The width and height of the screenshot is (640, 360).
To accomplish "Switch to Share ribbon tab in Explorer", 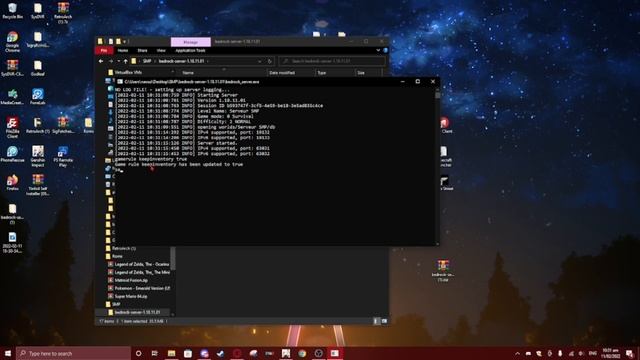I will (x=142, y=51).
